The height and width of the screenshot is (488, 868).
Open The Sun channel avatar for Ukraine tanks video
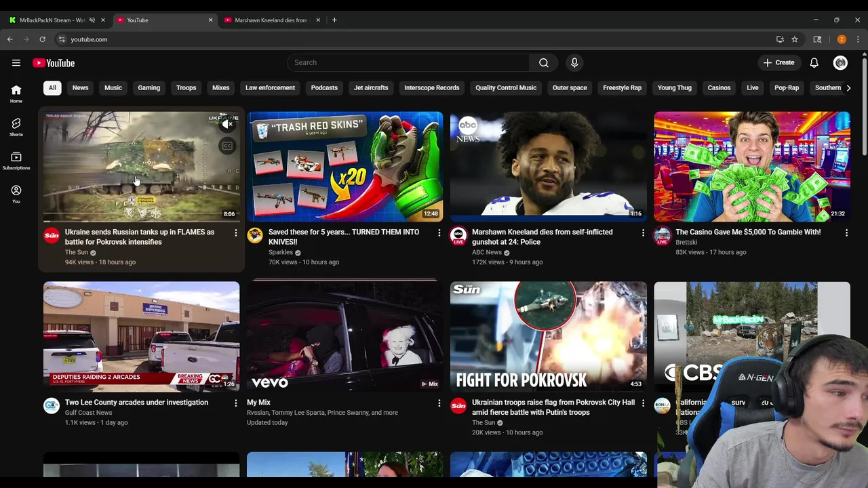(52, 235)
